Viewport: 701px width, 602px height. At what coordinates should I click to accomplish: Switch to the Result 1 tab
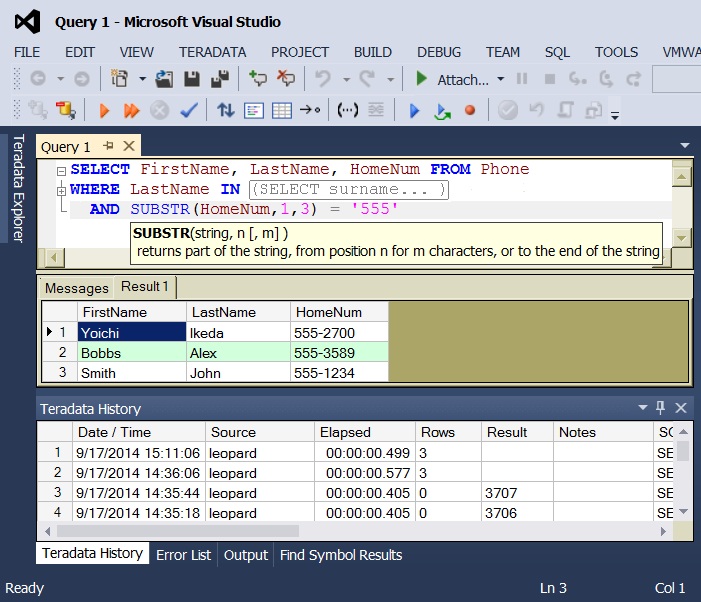(144, 286)
